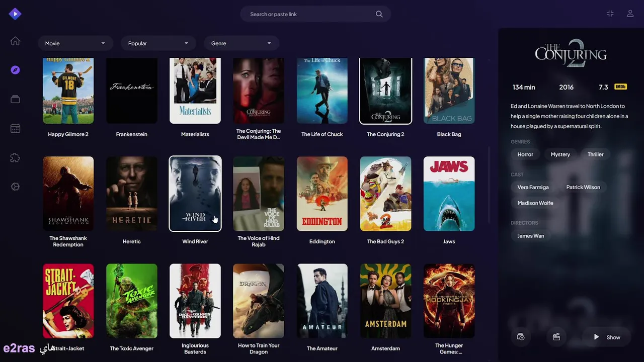Click the IMDb rating badge
644x362 pixels.
620,87
